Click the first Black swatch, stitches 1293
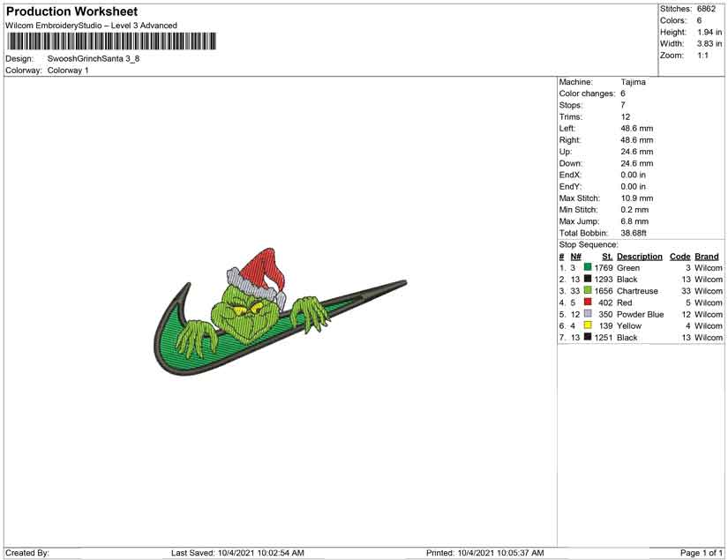Screen dimensions: 728x560 588,279
